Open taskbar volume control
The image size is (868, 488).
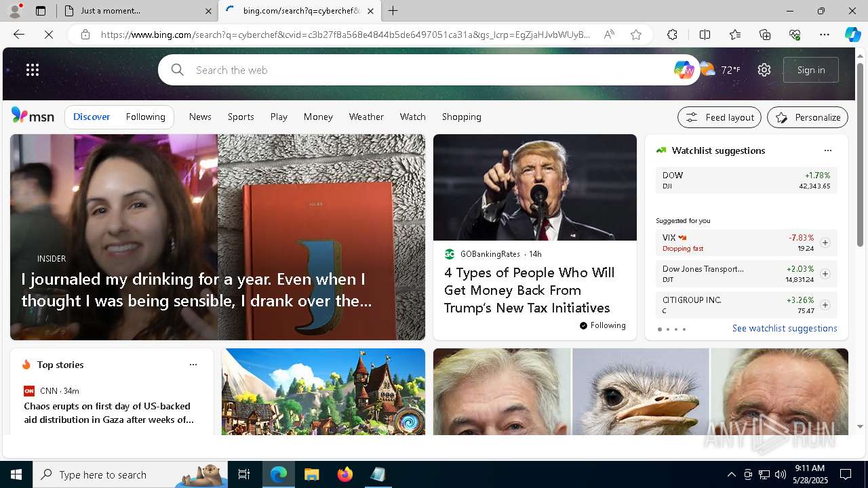781,474
